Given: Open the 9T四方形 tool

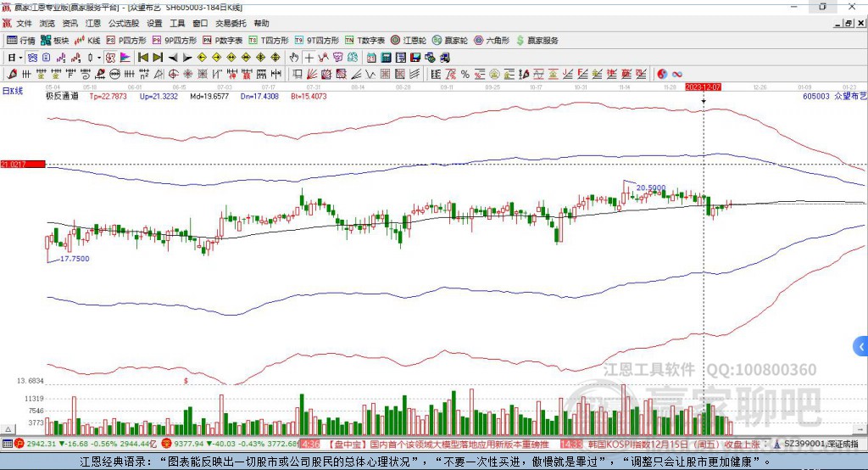Looking at the screenshot, I should [317, 41].
